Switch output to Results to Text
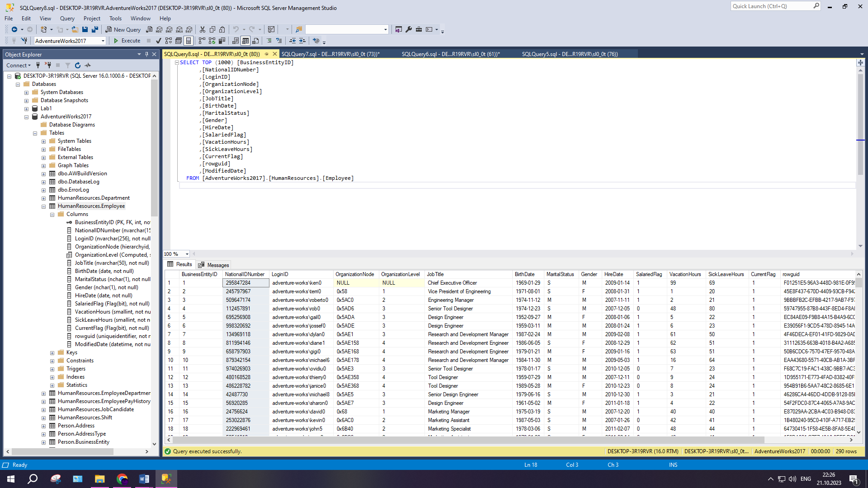The height and width of the screenshot is (488, 868). tap(236, 41)
